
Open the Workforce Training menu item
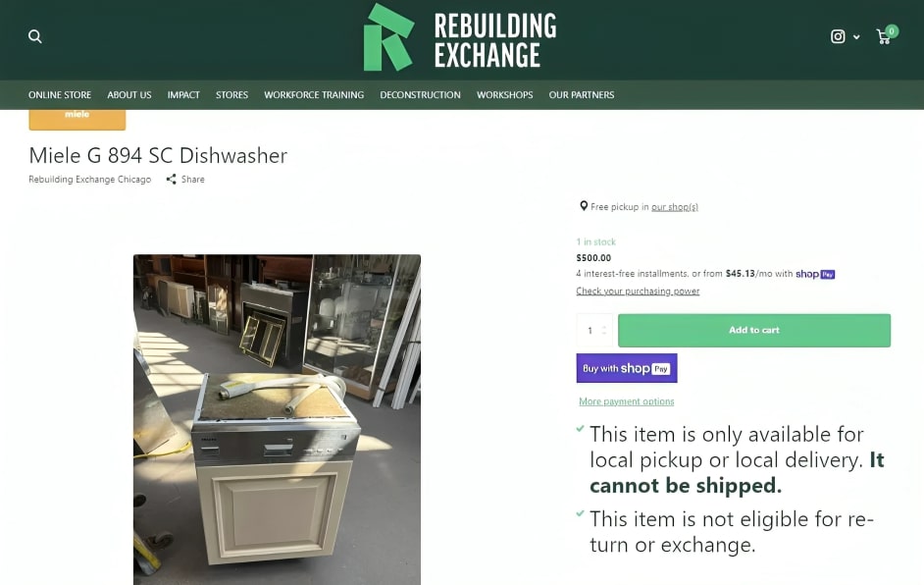tap(314, 95)
